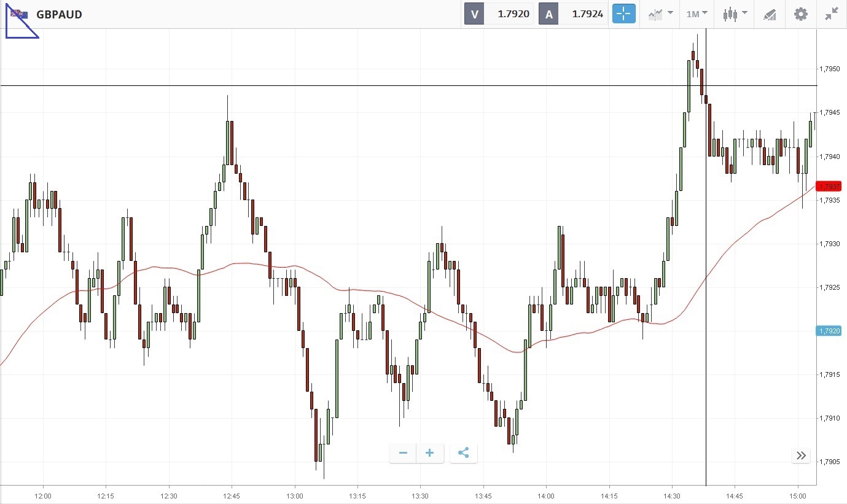Click the 1,7945 price axis label
Screen dimensions: 847x504
(x=829, y=112)
